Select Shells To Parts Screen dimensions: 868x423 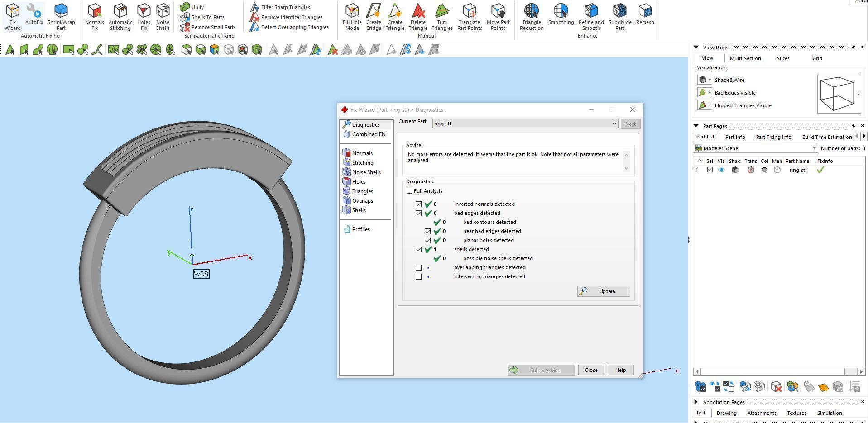click(202, 17)
